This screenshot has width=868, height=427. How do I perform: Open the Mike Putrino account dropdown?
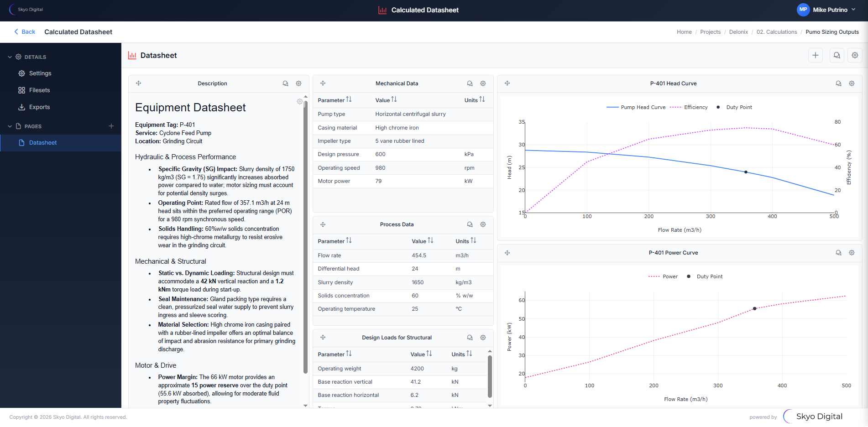(827, 10)
